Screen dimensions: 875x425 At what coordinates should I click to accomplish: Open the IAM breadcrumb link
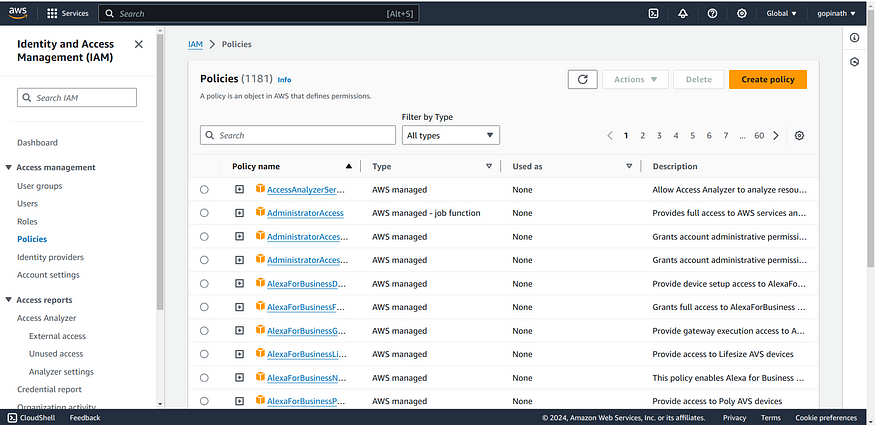(x=195, y=44)
